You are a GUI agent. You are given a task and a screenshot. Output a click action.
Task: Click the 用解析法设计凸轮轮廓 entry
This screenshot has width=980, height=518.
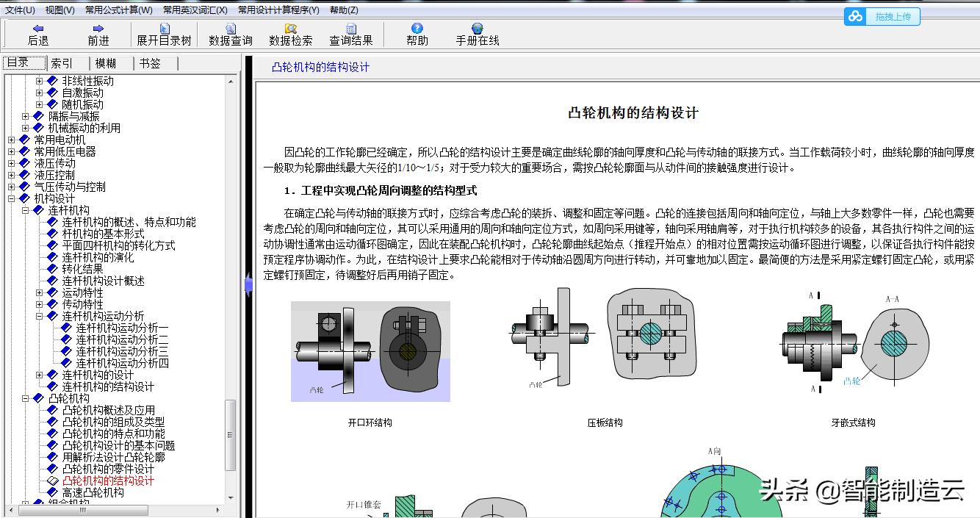(114, 456)
